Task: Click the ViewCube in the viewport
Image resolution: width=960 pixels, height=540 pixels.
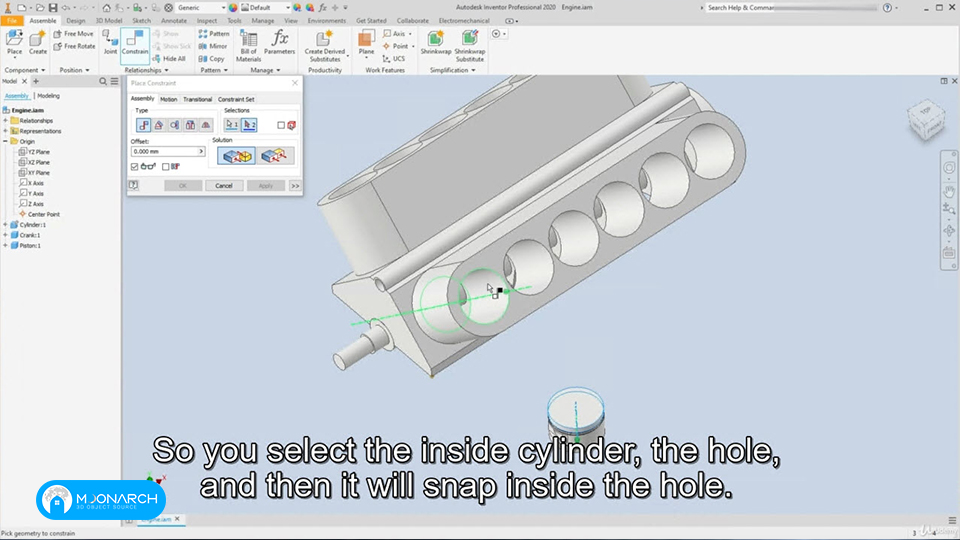Action: pyautogui.click(x=926, y=120)
